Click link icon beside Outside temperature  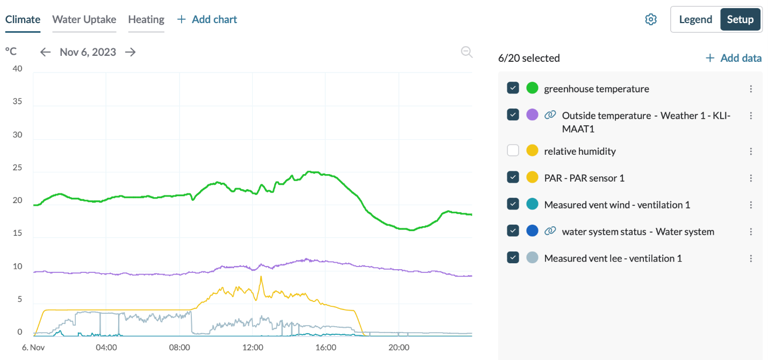tap(550, 115)
